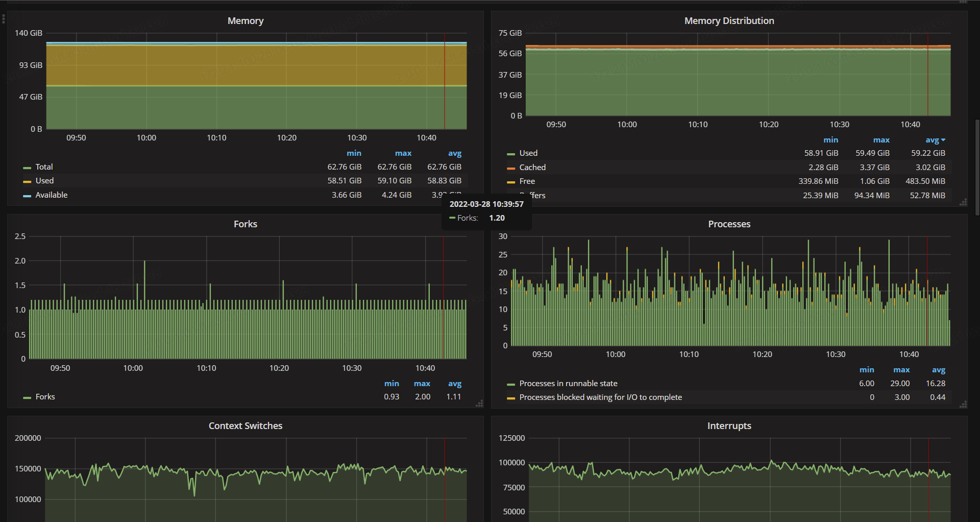The width and height of the screenshot is (980, 522).
Task: Click the Memory Distribution panel resize handle
Action: coord(963,203)
